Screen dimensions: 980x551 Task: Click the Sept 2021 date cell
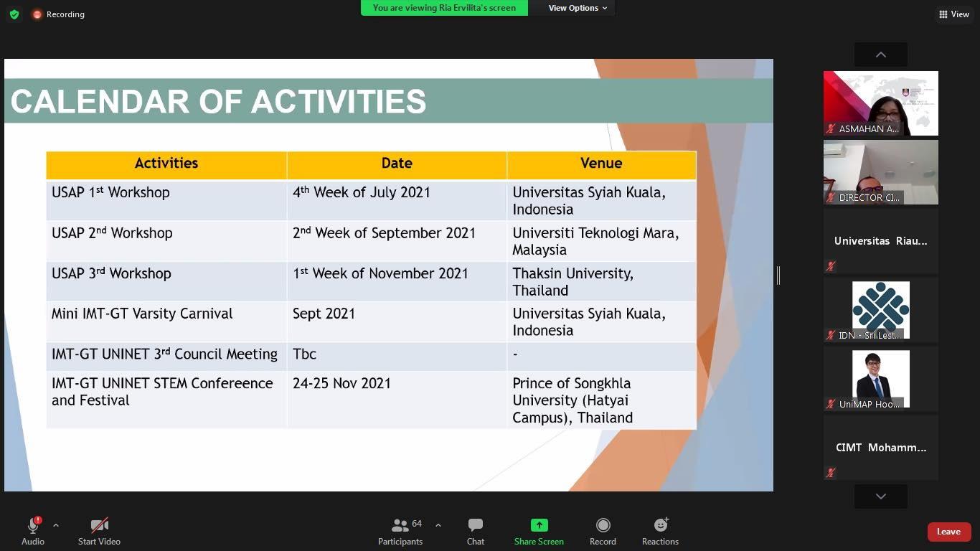(x=397, y=321)
